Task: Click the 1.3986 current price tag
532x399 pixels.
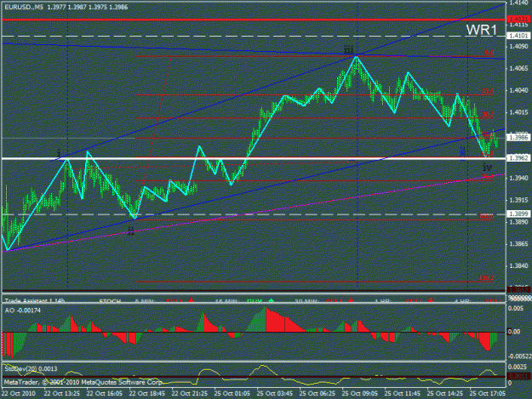Action: [518, 137]
